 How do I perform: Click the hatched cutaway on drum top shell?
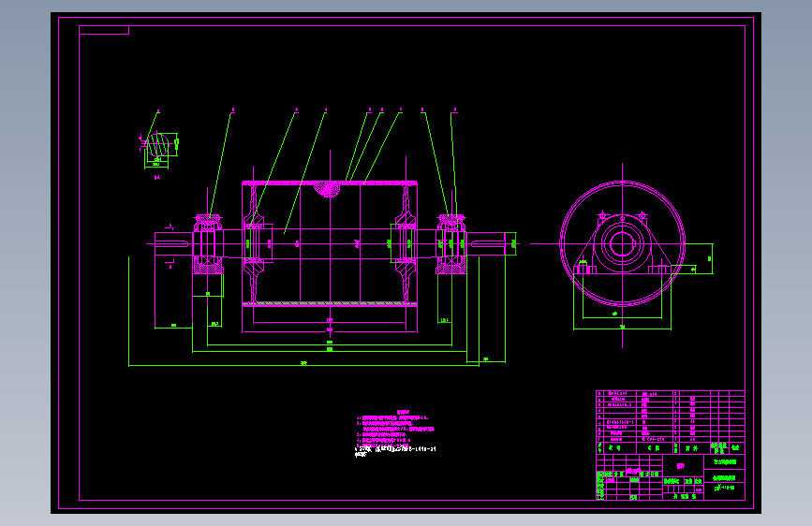pyautogui.click(x=327, y=189)
